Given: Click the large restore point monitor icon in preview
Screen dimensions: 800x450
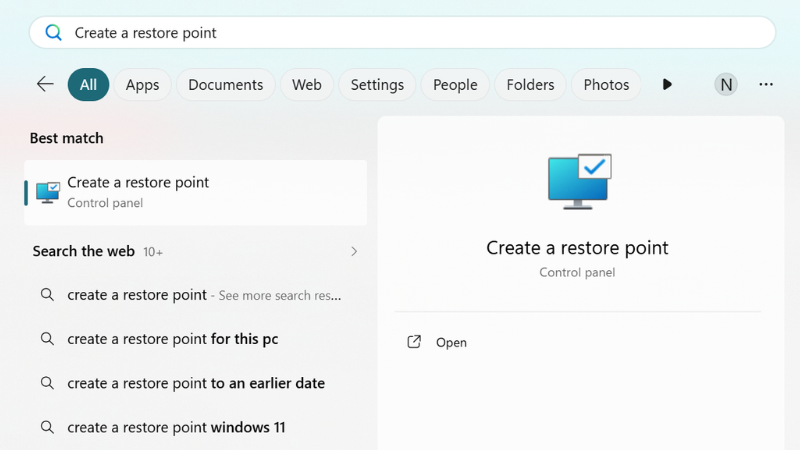Looking at the screenshot, I should pos(579,182).
